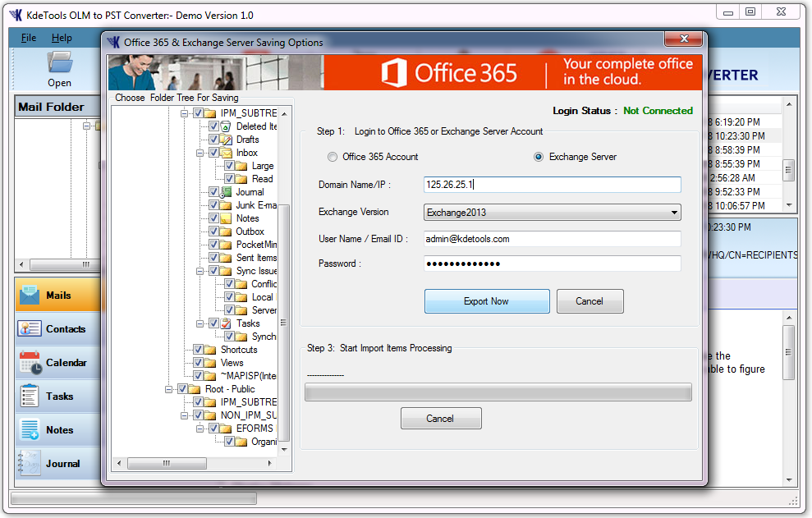Click the import processing progress bar
812x518 pixels.
(x=498, y=392)
